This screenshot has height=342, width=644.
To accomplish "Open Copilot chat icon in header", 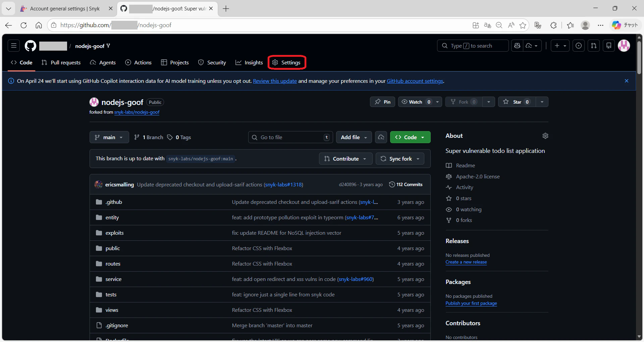I will 517,46.
